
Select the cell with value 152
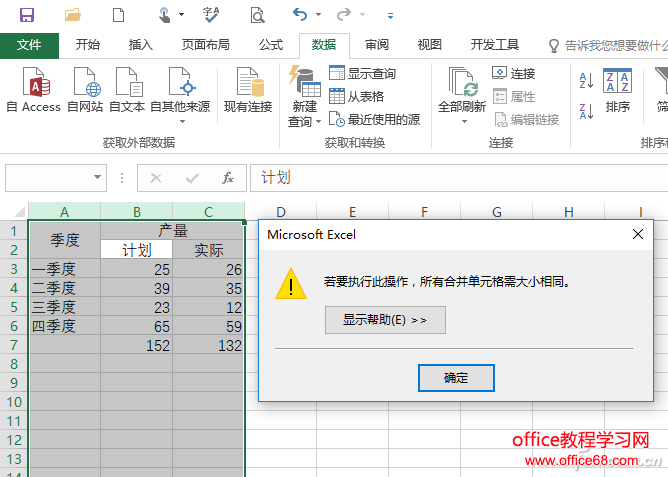(136, 345)
